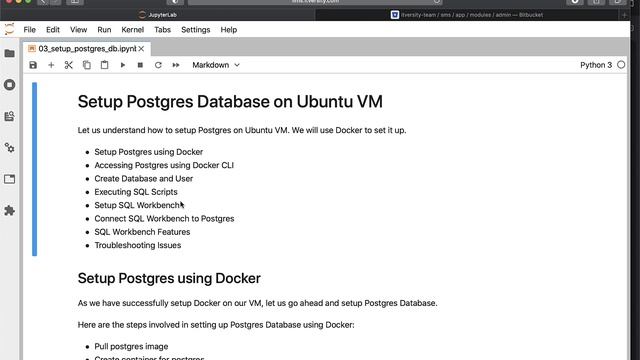Paste cells from clipboard icon
Viewport: 640px width, 360px height.
(104, 65)
